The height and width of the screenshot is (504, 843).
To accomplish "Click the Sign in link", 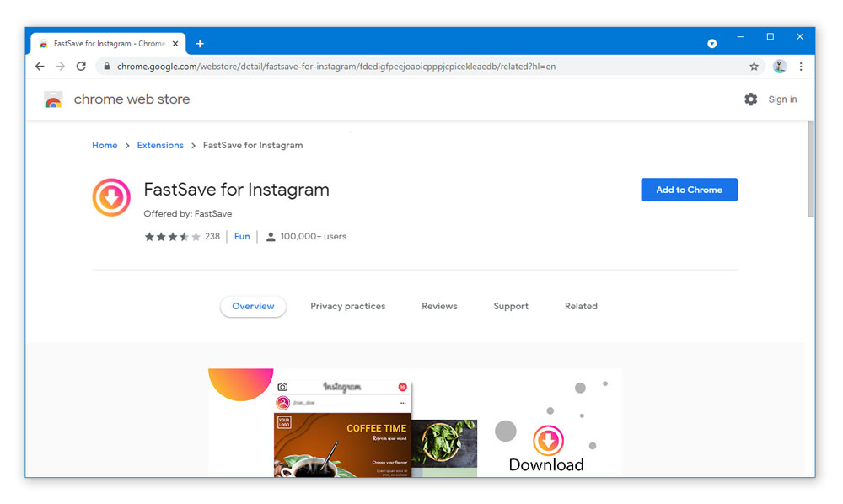I will point(782,99).
